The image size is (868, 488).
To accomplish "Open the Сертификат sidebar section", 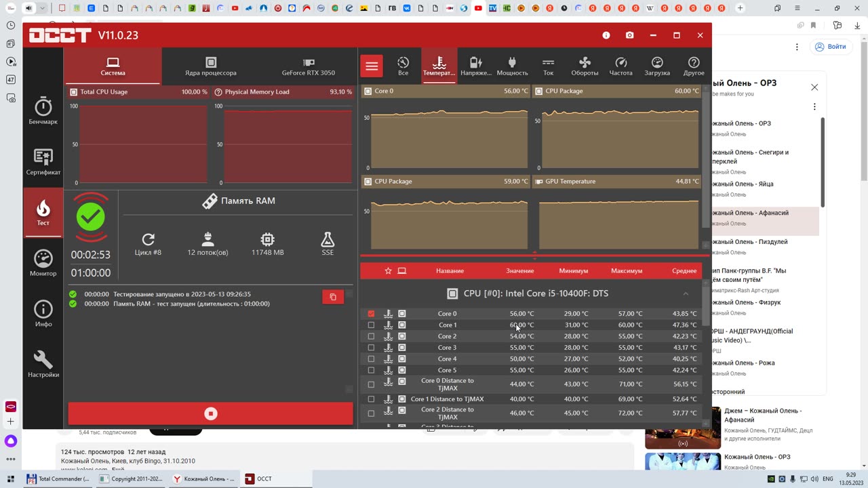I will coord(43,162).
